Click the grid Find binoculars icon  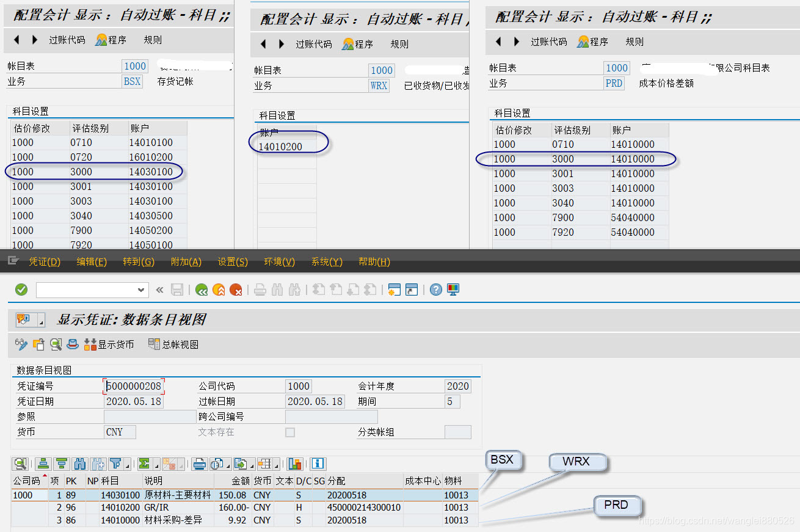click(x=79, y=464)
